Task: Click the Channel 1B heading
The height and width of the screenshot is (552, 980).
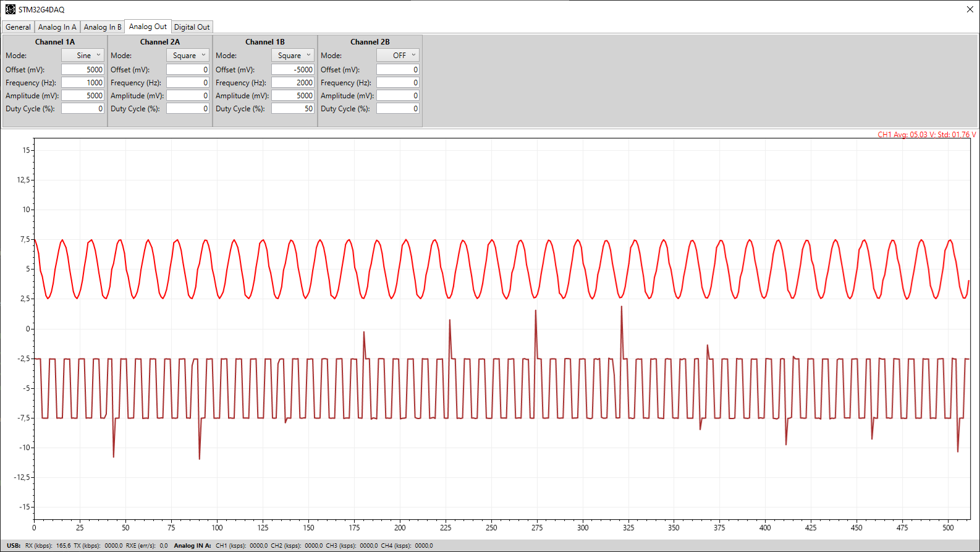Action: click(x=265, y=42)
